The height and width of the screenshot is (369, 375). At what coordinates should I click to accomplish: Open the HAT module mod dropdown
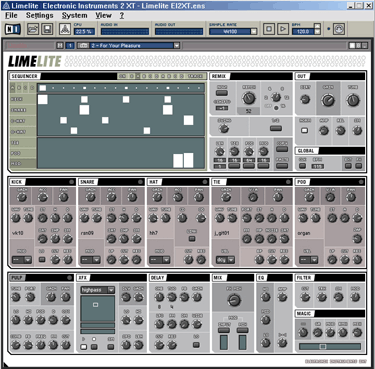160,260
